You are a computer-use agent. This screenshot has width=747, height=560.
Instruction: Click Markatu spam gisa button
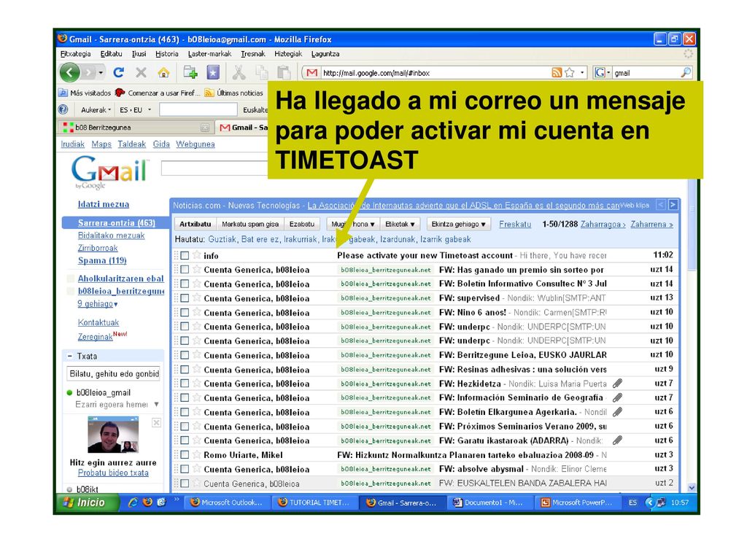[250, 224]
